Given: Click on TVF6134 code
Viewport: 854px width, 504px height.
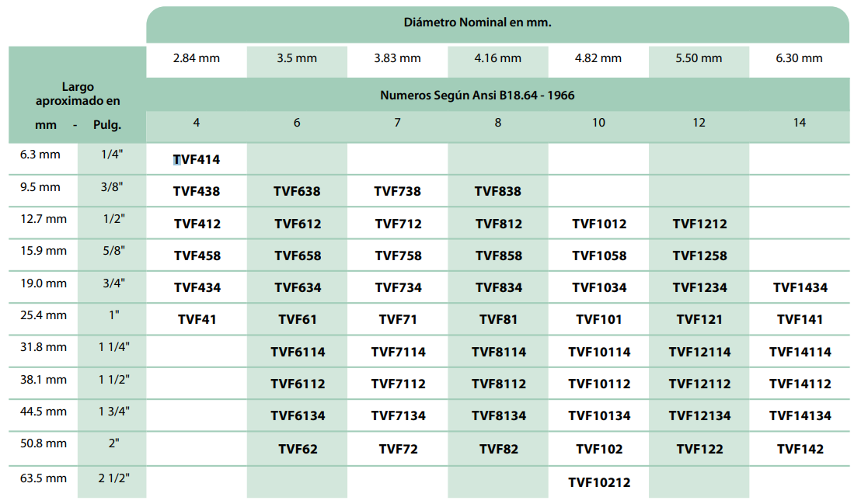Looking at the screenshot, I should [x=297, y=415].
